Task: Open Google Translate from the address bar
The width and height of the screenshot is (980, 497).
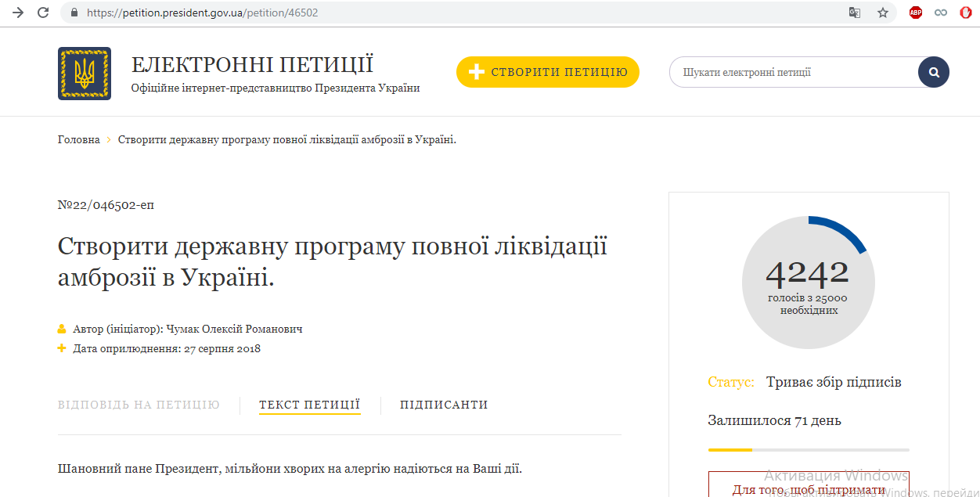Action: click(x=854, y=13)
